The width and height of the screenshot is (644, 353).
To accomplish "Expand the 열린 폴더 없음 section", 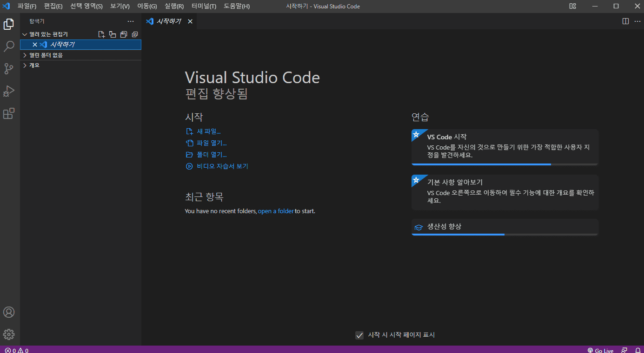I will (x=80, y=55).
